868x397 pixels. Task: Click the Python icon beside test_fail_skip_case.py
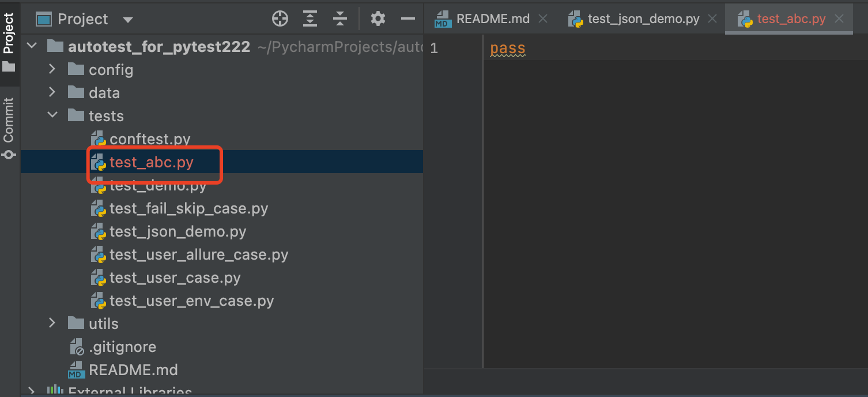(x=99, y=208)
